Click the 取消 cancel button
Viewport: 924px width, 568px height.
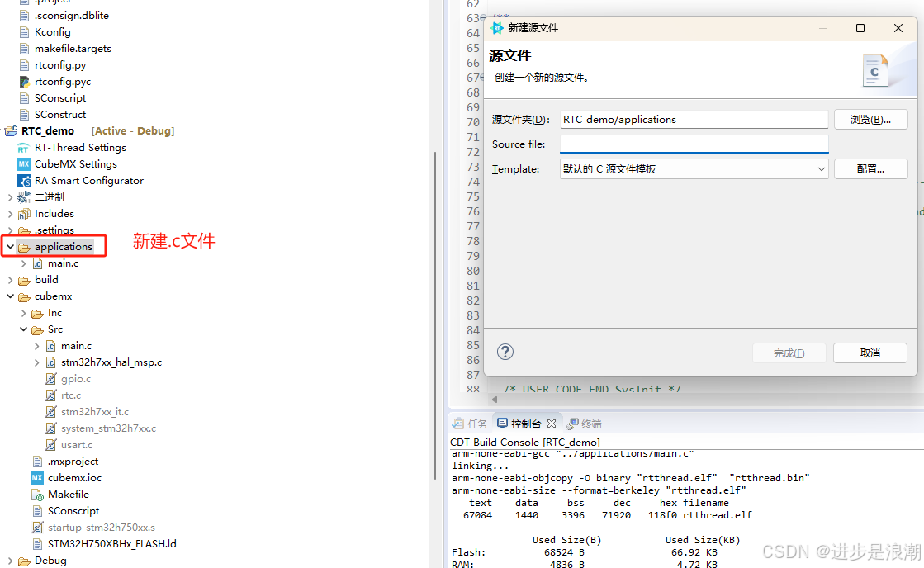[870, 353]
